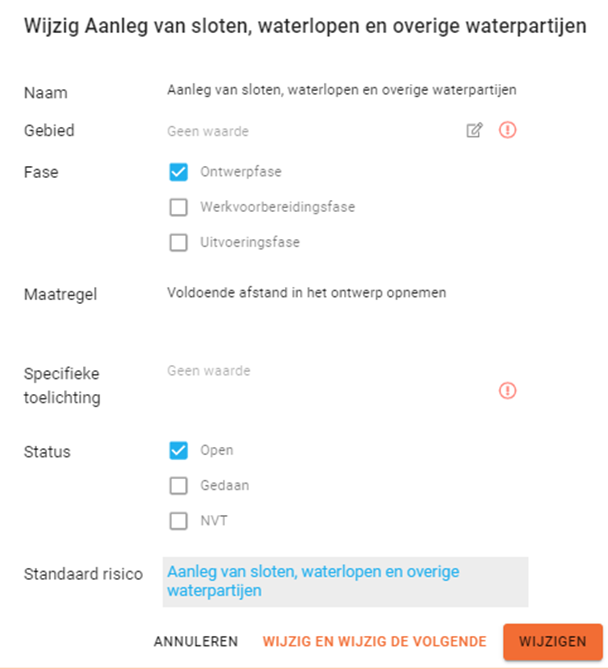Confirm with the orange Wijzigen button

[553, 642]
